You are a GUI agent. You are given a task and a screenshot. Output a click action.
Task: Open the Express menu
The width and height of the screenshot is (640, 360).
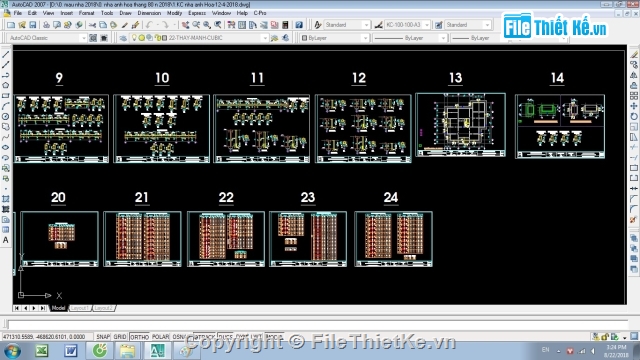(x=197, y=13)
